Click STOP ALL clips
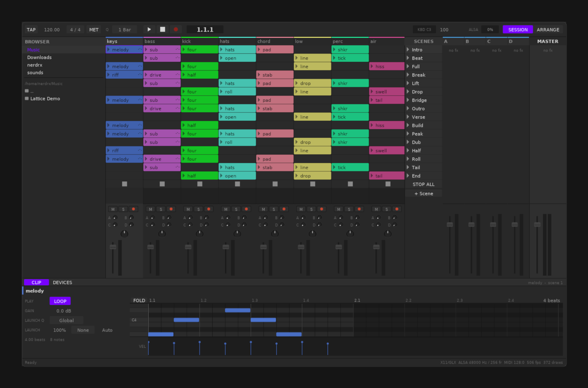The width and height of the screenshot is (588, 388). pyautogui.click(x=424, y=184)
